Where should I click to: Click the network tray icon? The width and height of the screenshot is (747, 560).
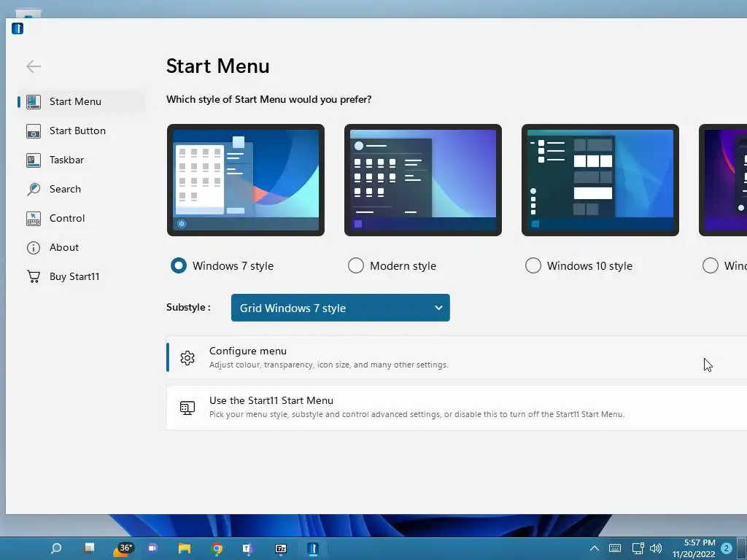pos(638,548)
